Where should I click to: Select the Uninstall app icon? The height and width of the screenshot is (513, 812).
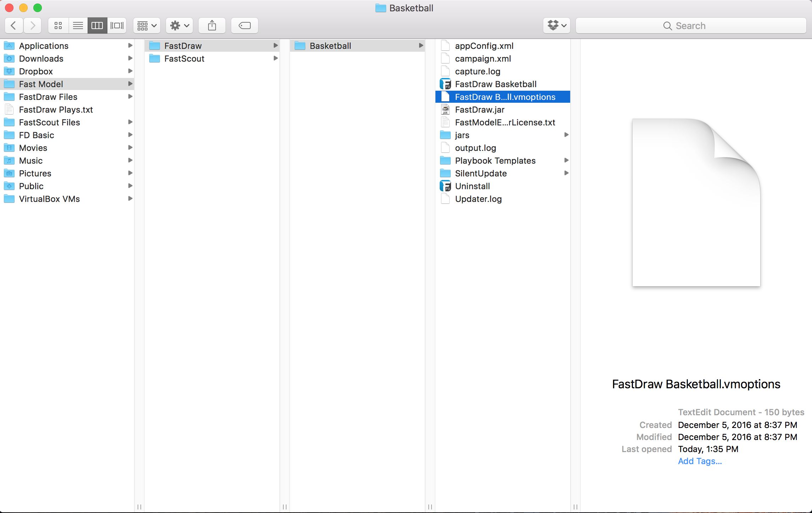click(445, 186)
